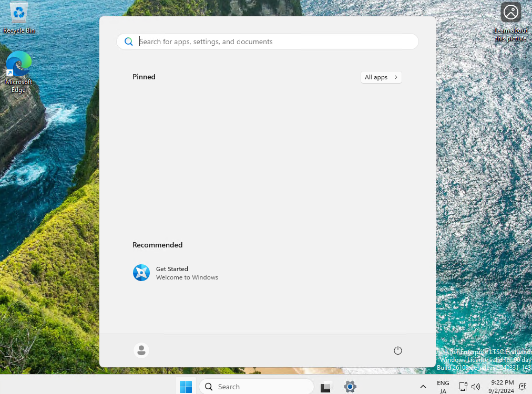Open Settings gear icon in taskbar

coord(350,387)
